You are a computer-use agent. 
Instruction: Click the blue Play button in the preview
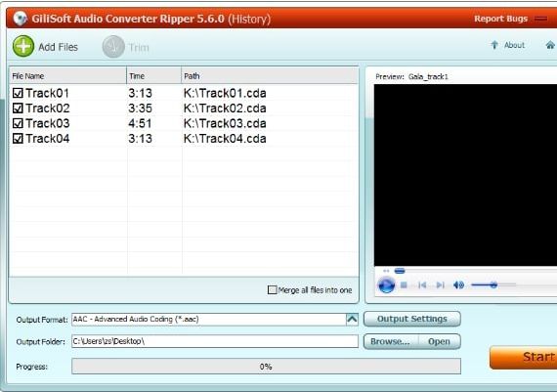(x=386, y=285)
